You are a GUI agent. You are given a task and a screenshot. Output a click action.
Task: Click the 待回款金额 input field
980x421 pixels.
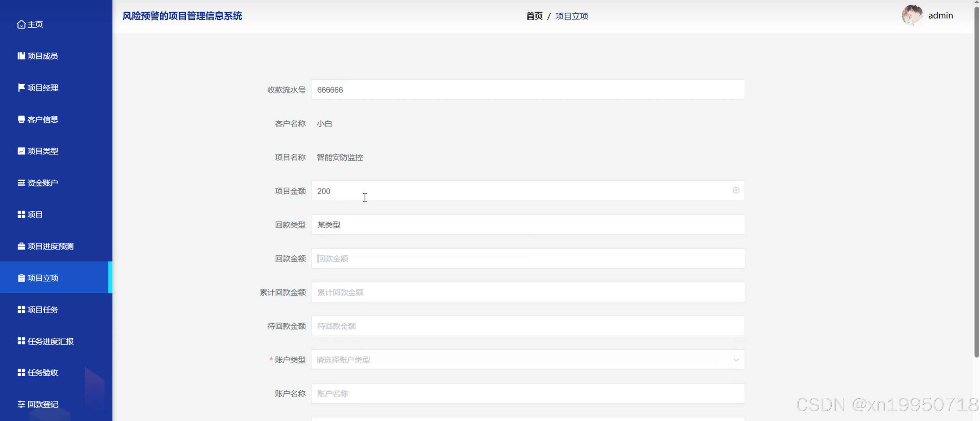coord(528,326)
